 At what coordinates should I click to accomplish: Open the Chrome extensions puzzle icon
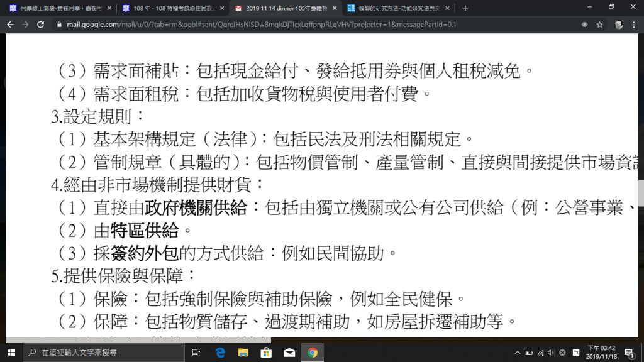(584, 24)
